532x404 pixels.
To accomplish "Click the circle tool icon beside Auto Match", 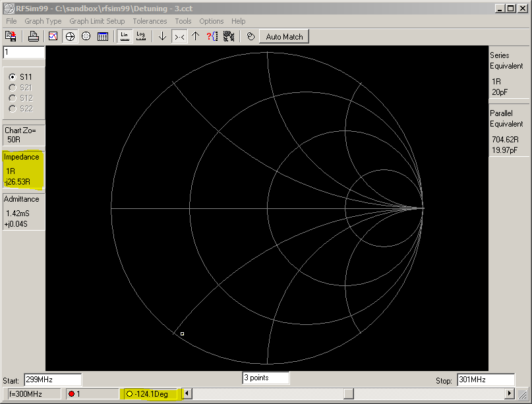I will (251, 36).
